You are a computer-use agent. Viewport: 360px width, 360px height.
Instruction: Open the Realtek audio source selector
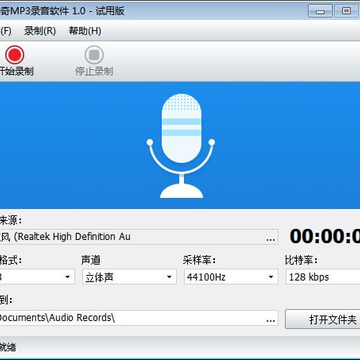pos(139,237)
